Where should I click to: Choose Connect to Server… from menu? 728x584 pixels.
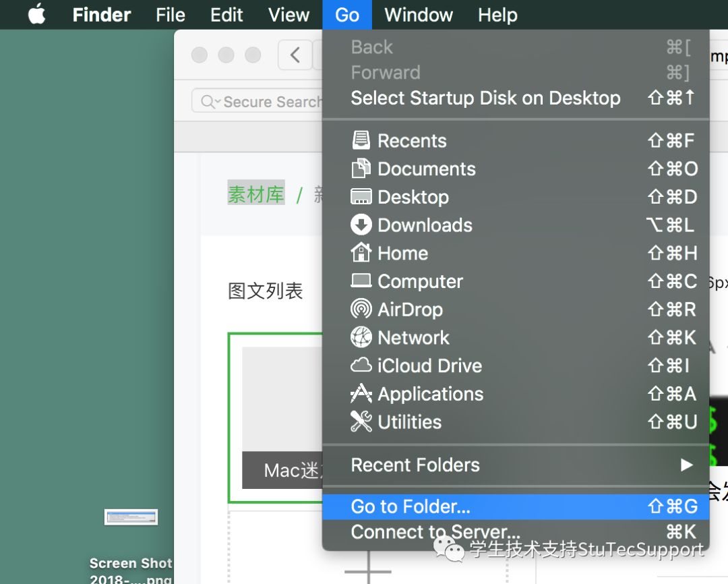coord(435,532)
